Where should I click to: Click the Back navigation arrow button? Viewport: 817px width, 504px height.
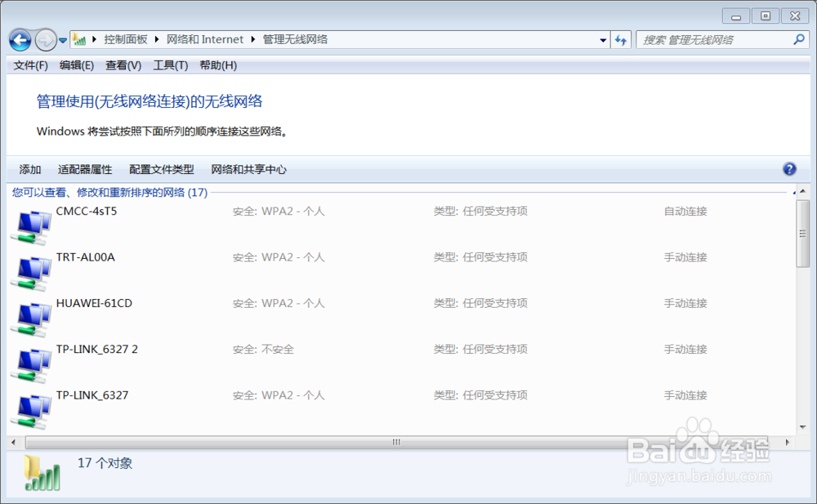(x=20, y=39)
